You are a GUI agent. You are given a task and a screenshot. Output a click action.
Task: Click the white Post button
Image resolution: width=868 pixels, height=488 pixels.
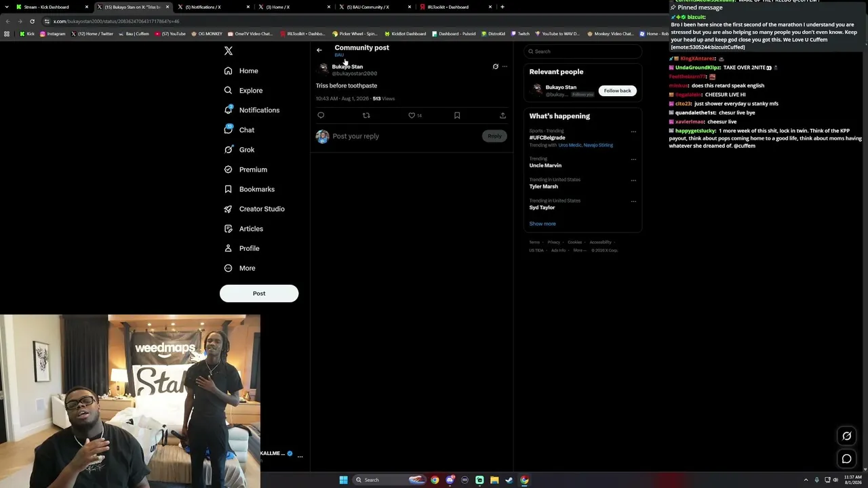(259, 293)
